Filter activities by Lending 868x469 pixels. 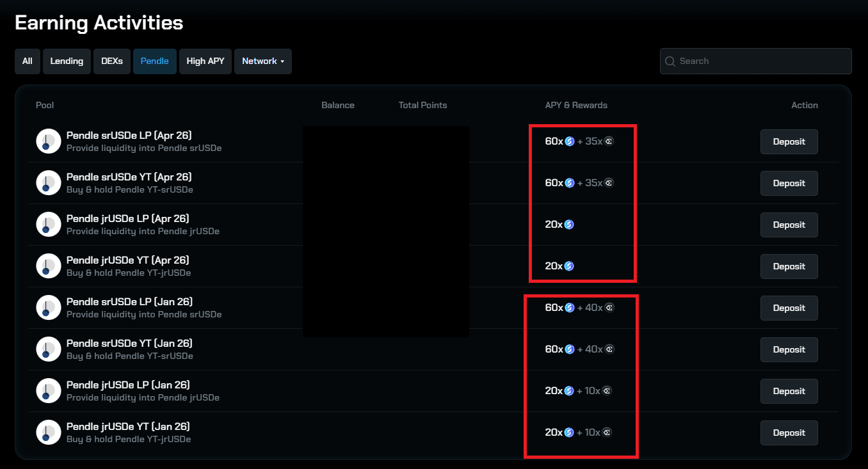[x=67, y=61]
